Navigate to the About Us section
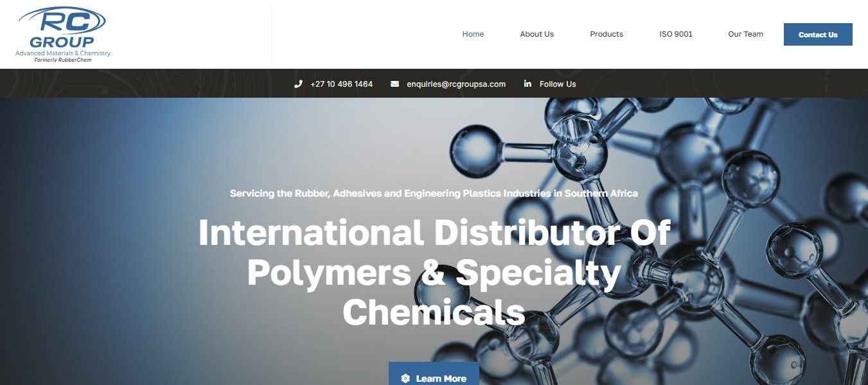Screen dimensions: 868x385 [x=536, y=34]
